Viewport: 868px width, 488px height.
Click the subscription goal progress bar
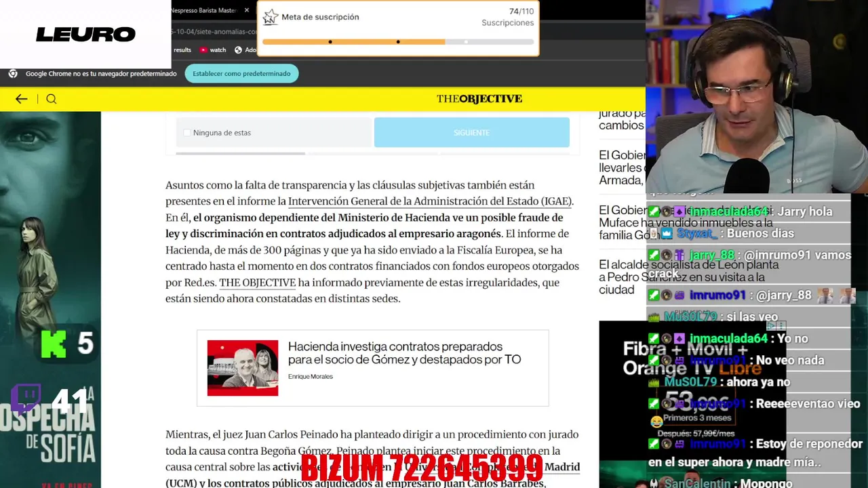click(398, 42)
